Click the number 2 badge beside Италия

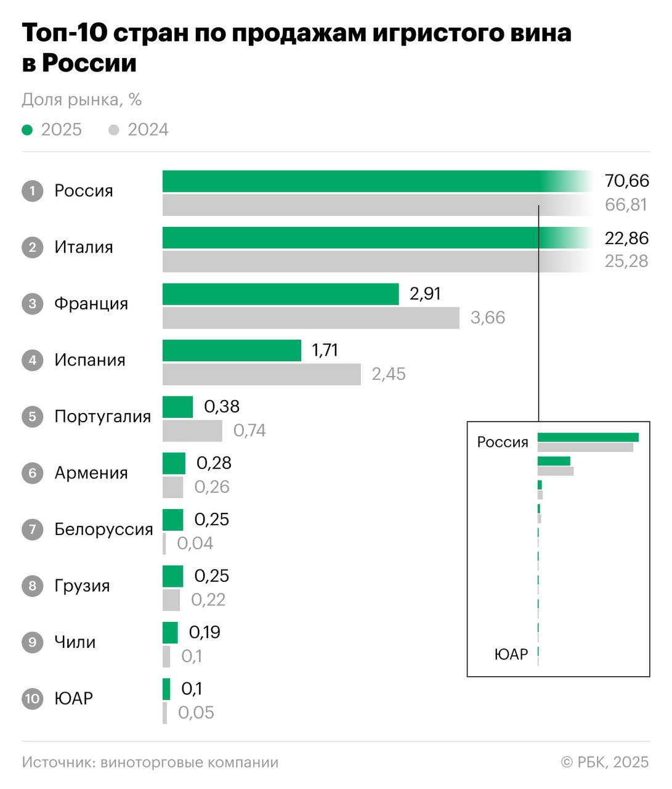[33, 248]
